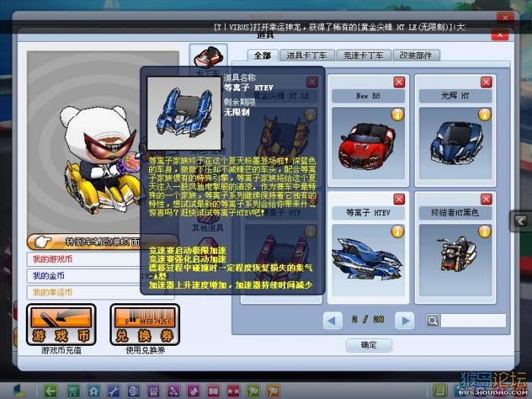Open info for the 等离子 HTEV card
532x399 pixels.
(x=397, y=232)
